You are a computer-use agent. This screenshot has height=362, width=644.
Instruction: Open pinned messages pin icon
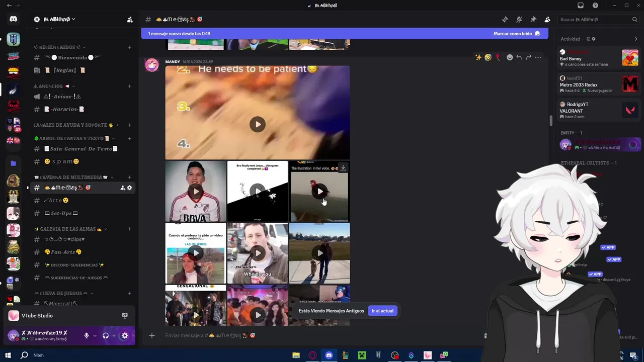[x=533, y=19]
